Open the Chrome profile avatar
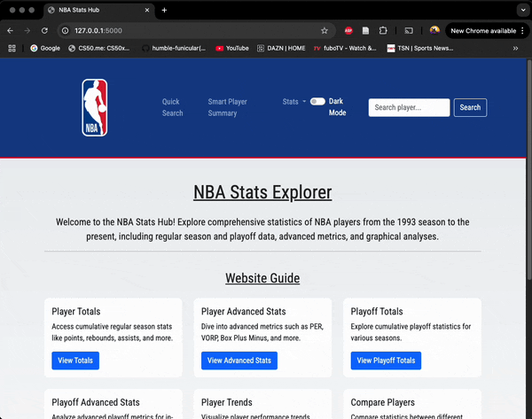The image size is (532, 419). click(x=434, y=30)
